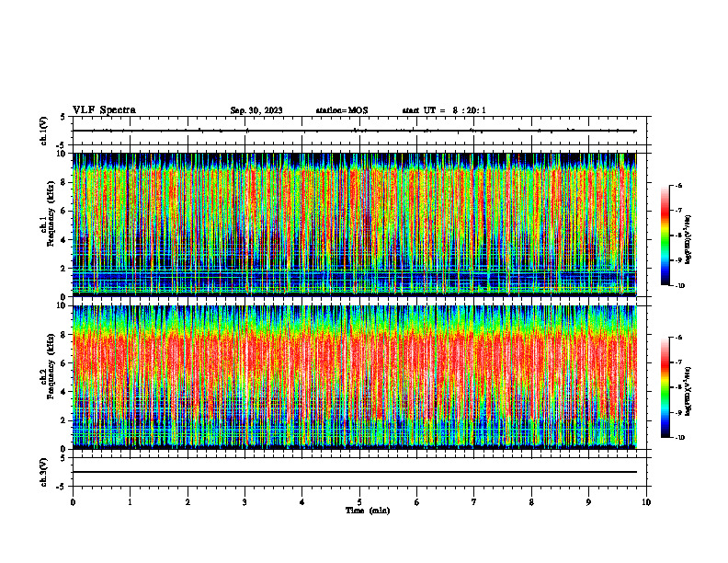The image size is (728, 563).
Task: Click time axis tick label '9'
Action: click(x=588, y=502)
